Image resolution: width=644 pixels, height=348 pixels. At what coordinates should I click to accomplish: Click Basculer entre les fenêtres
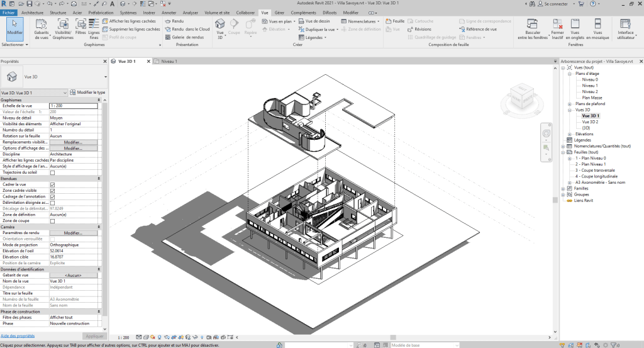[533, 29]
